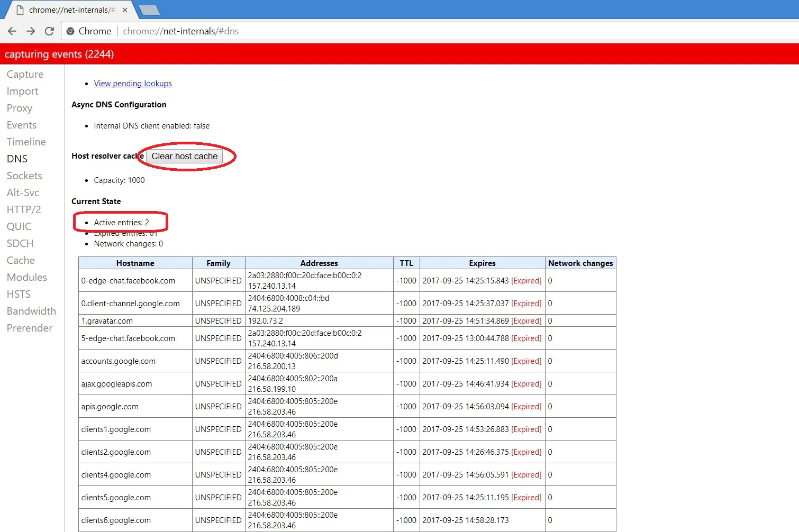Reload the net-internals page
The width and height of the screenshot is (799, 532).
49,31
